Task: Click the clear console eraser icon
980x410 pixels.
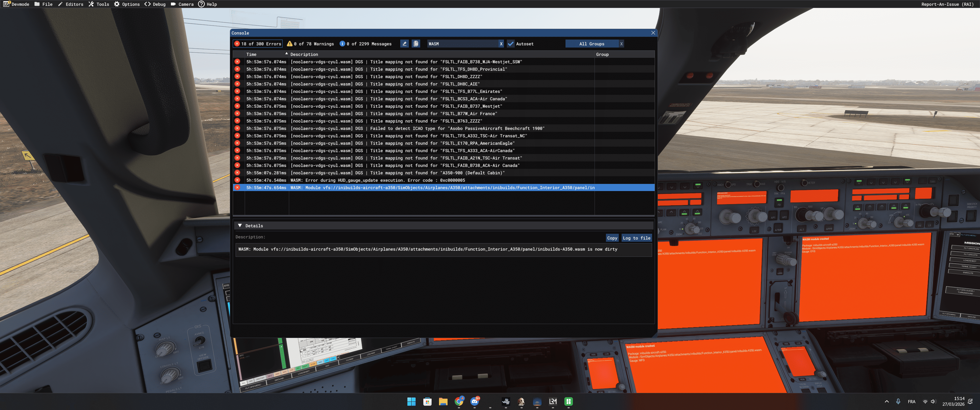Action: coord(404,44)
